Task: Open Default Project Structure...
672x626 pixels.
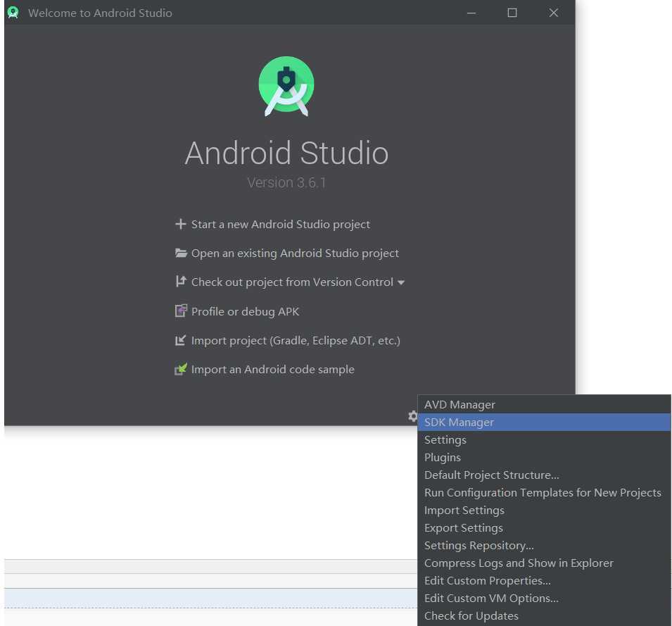Action: tap(545, 475)
